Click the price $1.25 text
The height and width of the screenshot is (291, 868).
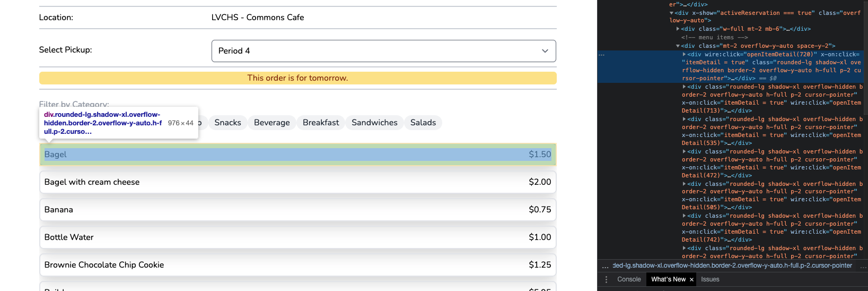point(540,265)
